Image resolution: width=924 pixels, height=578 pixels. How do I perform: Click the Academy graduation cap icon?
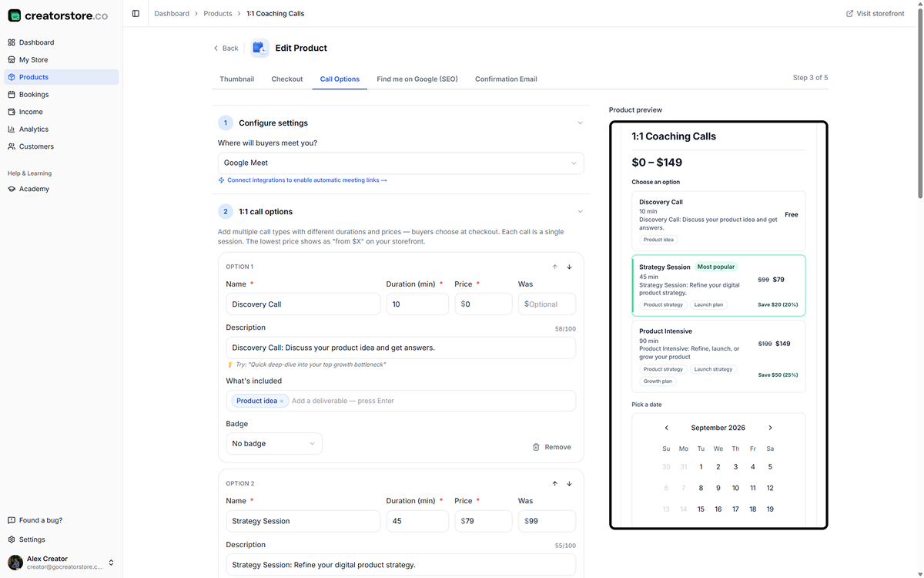tap(12, 189)
